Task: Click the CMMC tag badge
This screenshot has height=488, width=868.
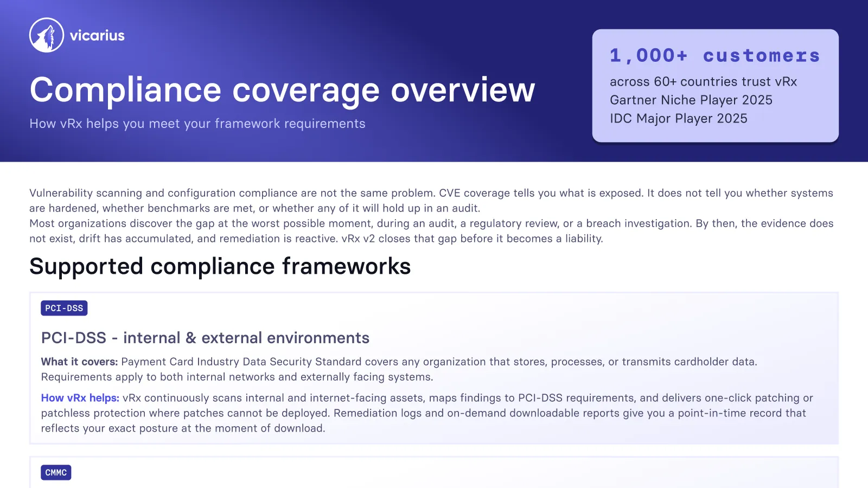Action: point(56,472)
